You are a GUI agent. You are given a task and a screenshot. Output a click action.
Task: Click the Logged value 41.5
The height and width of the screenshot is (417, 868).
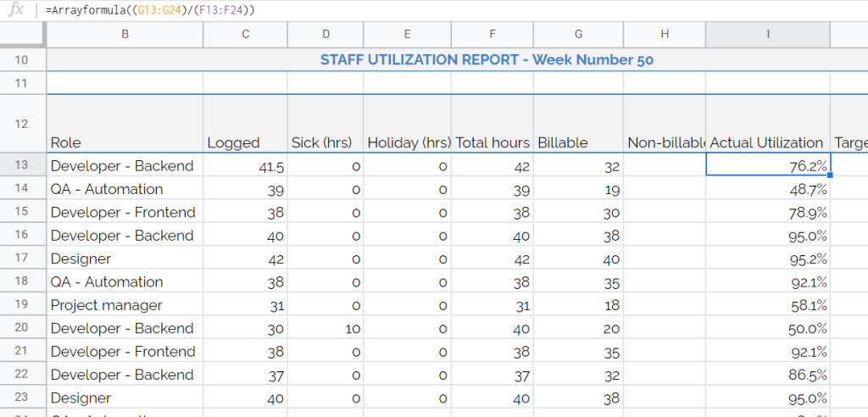245,165
